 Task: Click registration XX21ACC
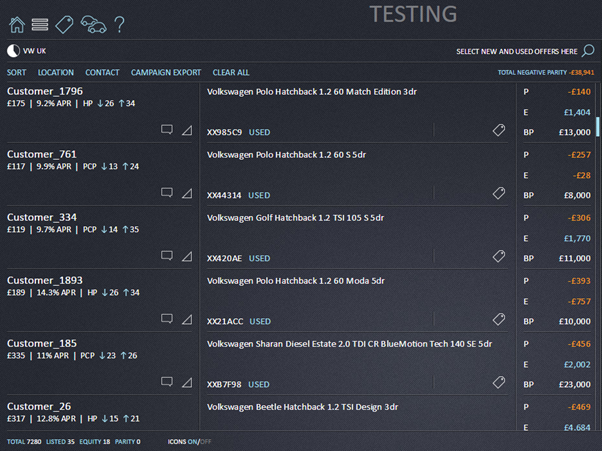[225, 321]
